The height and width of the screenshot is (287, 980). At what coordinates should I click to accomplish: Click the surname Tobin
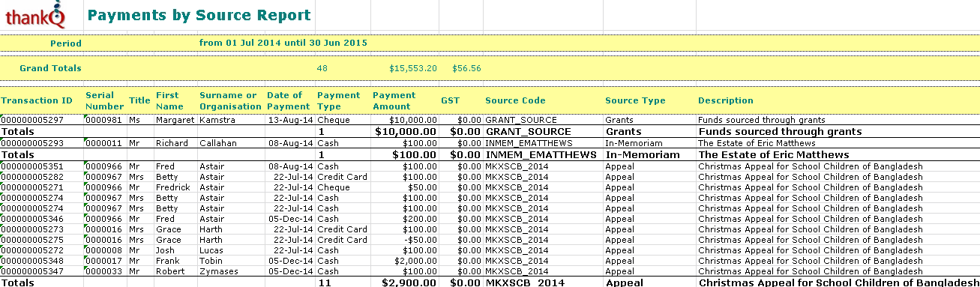[x=212, y=261]
